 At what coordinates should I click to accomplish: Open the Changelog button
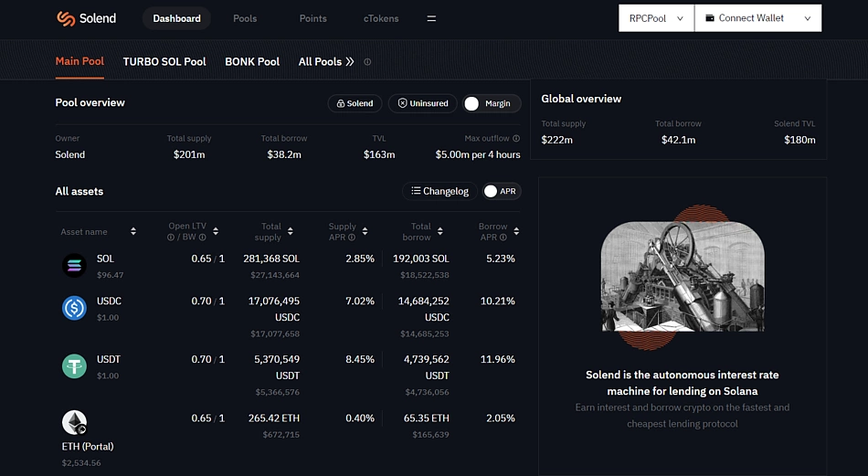coord(439,191)
